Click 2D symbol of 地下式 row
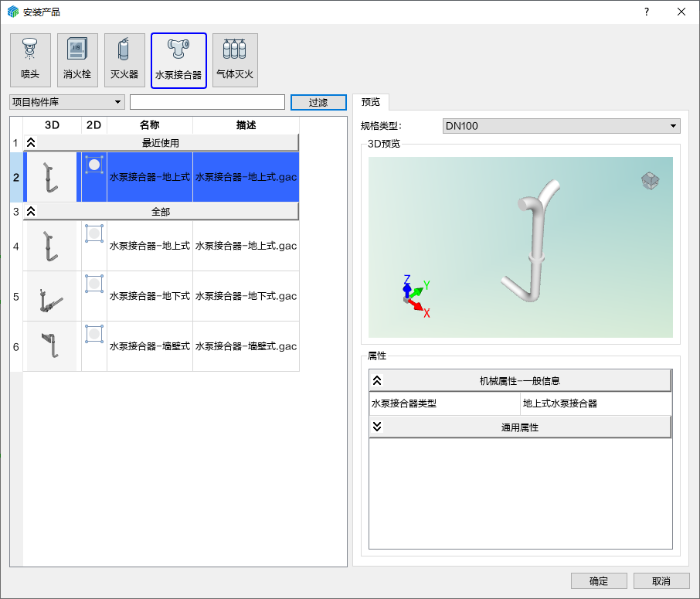Viewport: 700px width, 599px height. 94,284
